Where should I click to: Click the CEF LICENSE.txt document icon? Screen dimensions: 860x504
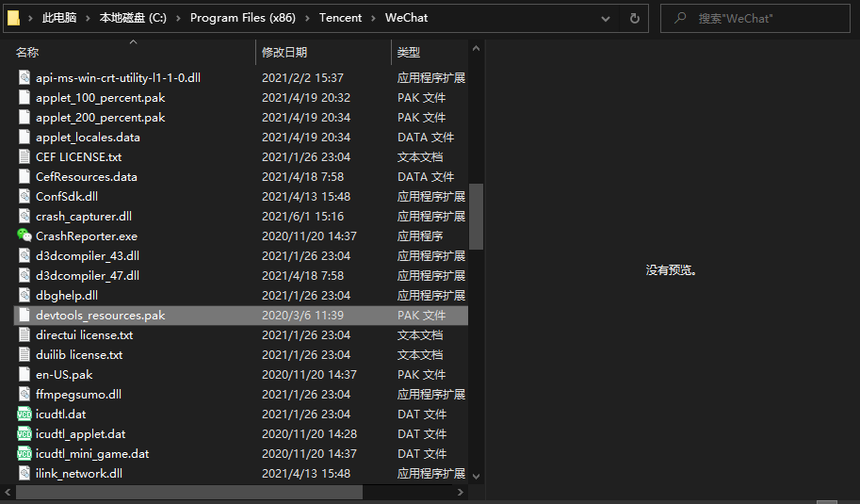pyautogui.click(x=24, y=156)
